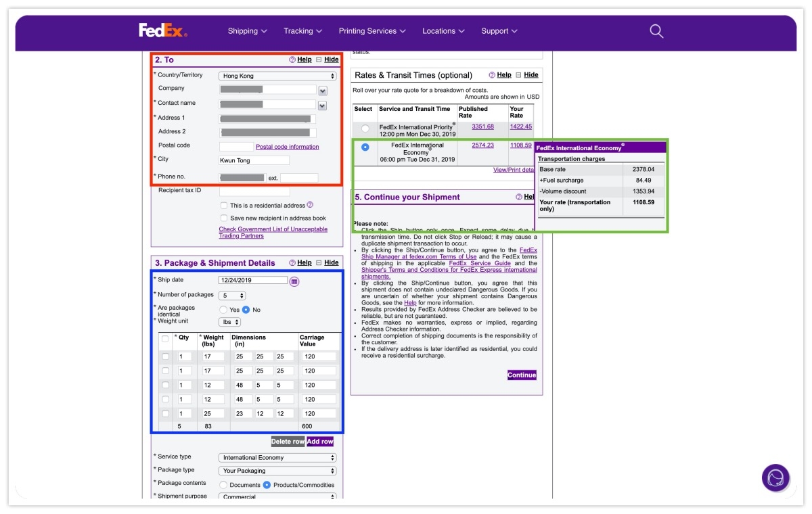Select FedEx International Priority radio button
This screenshot has width=812, height=514.
(365, 128)
